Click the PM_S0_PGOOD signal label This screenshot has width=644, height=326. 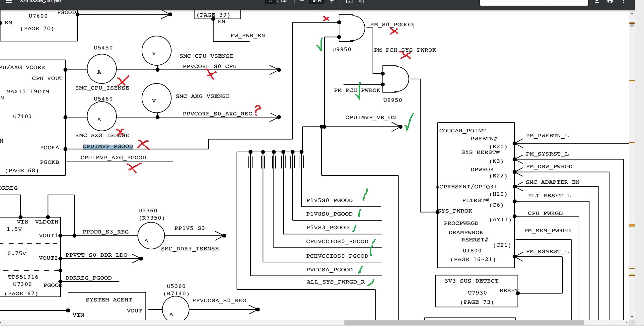click(392, 25)
